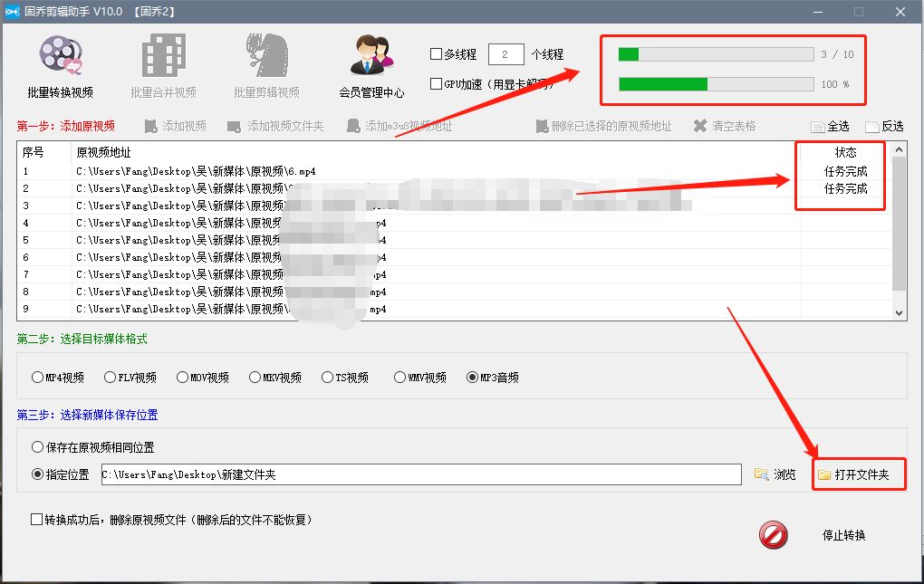Select MOV视频 format
The height and width of the screenshot is (584, 924).
click(x=203, y=378)
